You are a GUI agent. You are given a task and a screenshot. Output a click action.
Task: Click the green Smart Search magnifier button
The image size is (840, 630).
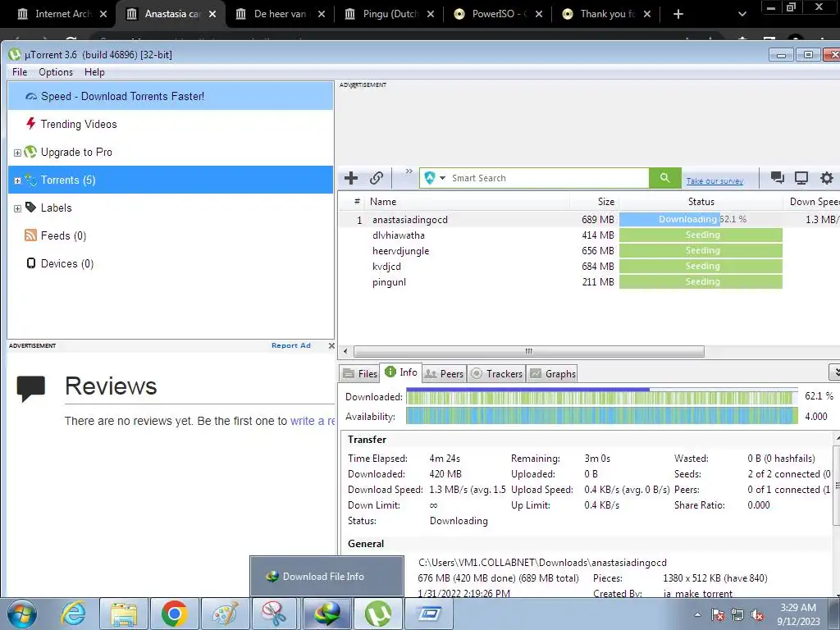click(664, 178)
